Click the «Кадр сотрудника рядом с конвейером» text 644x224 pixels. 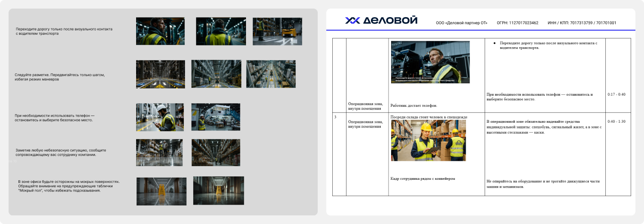422,179
